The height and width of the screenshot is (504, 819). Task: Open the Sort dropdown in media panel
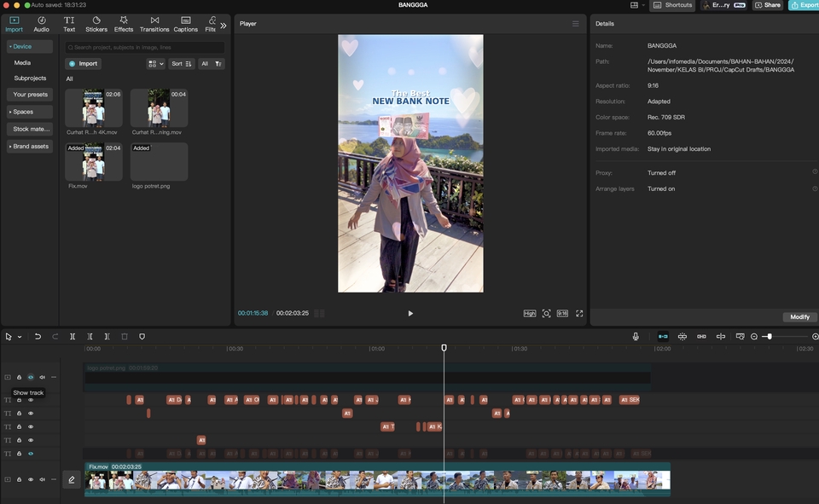[x=182, y=63]
